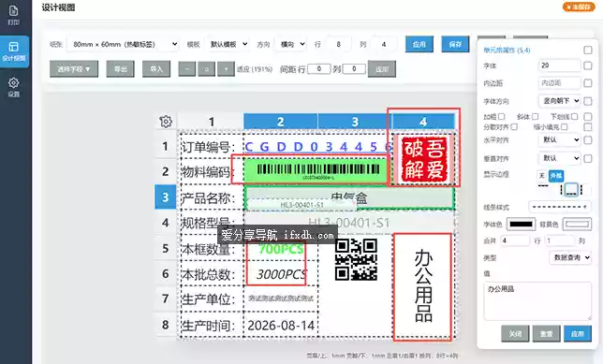The image size is (603, 364).
Task: Tick the checkbox beside the font size field
Action: click(x=588, y=66)
